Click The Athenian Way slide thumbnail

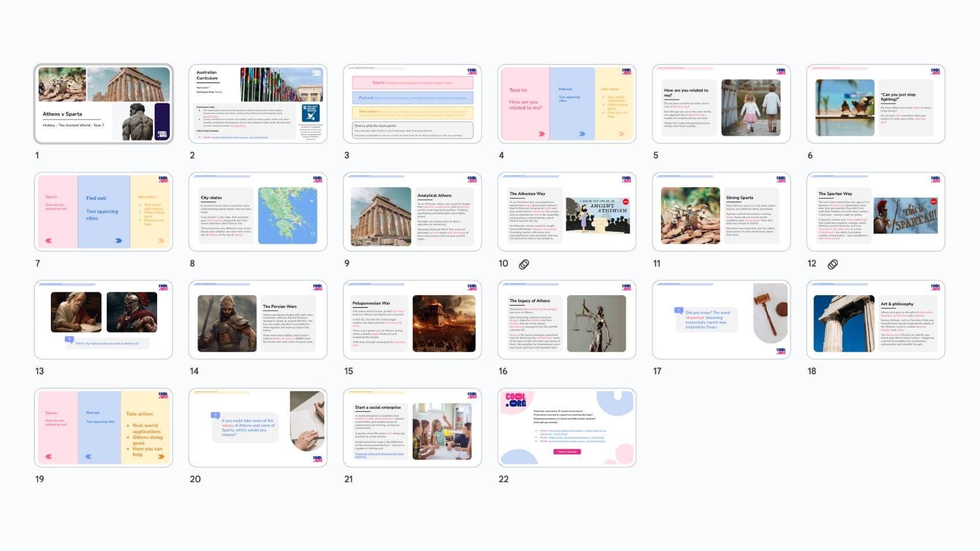click(566, 212)
